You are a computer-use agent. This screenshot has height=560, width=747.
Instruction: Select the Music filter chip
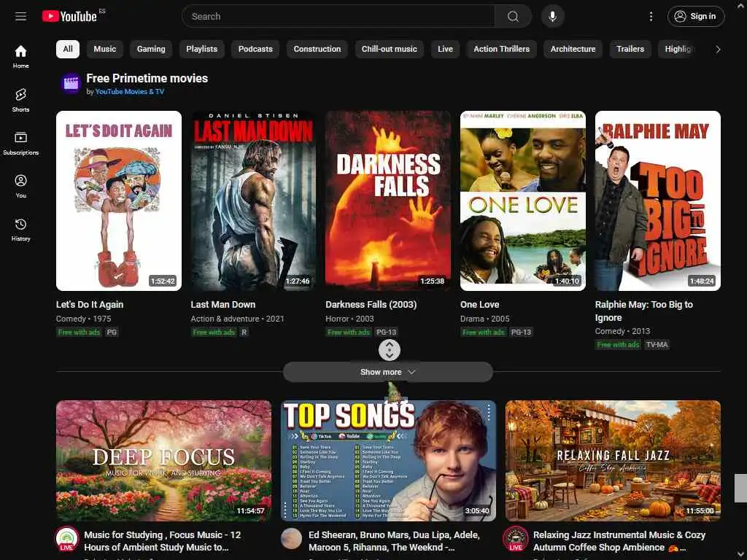point(105,49)
